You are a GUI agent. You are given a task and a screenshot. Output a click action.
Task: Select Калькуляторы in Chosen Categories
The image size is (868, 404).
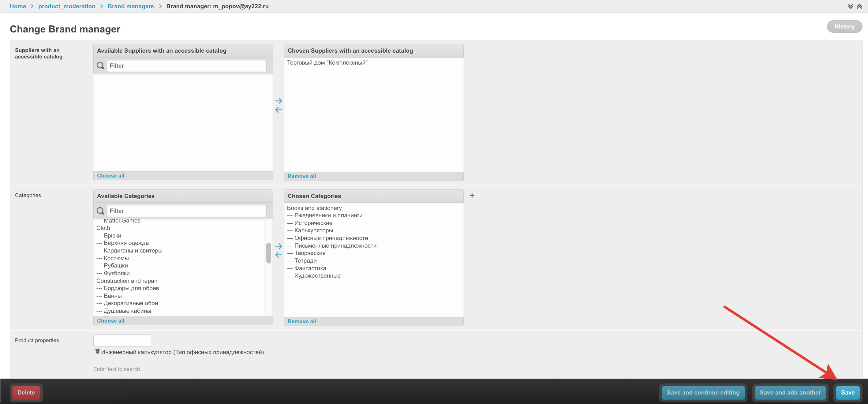[313, 230]
